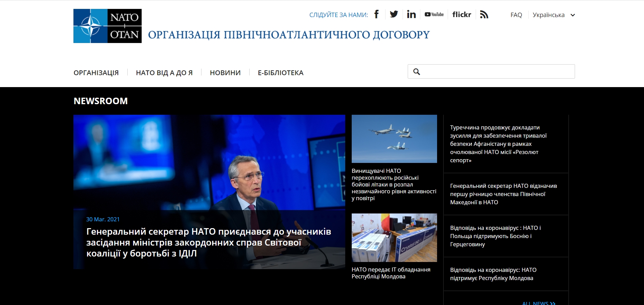644x305 pixels.
Task: Click ОРГАНІЗАЦІЯ ПІВНІЧНОАТЛАНТИЧНОГО ДОГОВОРУ title
Action: 289,35
